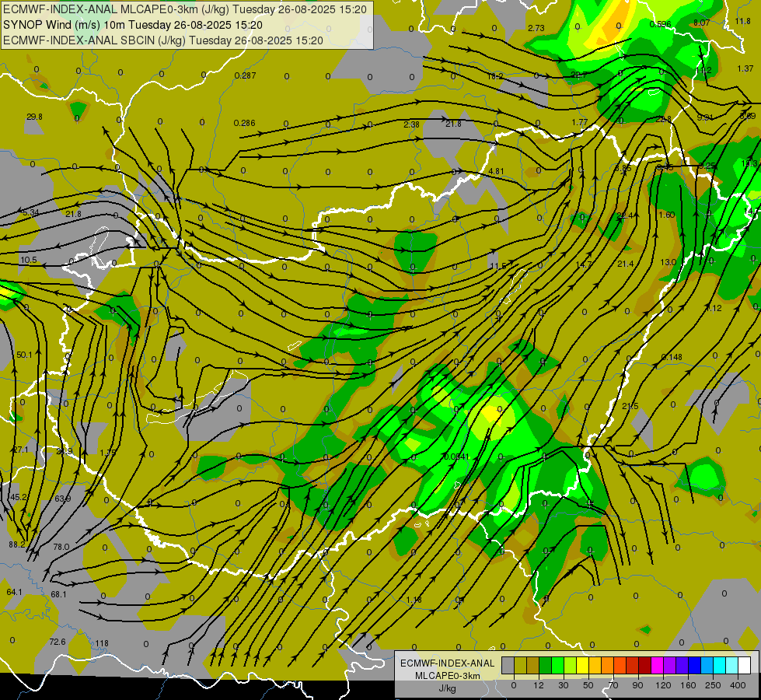Click the legend scale label 12

click(x=539, y=685)
